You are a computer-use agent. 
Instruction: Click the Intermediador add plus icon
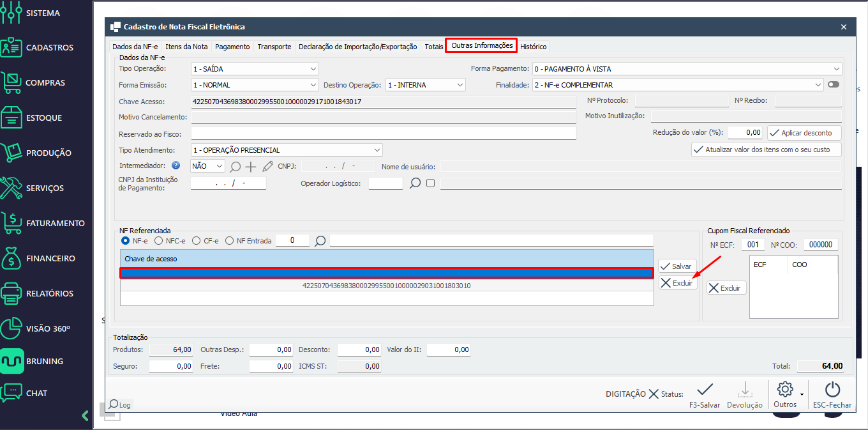coord(251,166)
